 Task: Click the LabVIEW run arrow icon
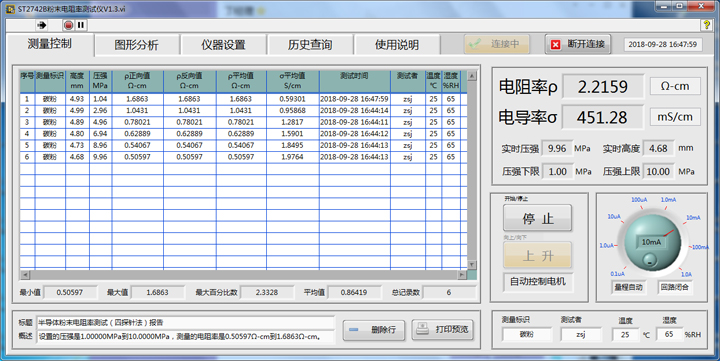click(x=42, y=25)
